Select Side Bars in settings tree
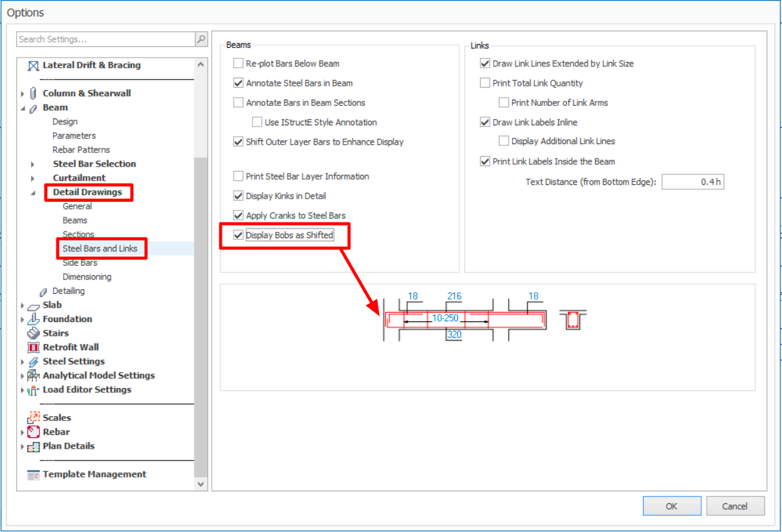The height and width of the screenshot is (532, 782). point(80,263)
